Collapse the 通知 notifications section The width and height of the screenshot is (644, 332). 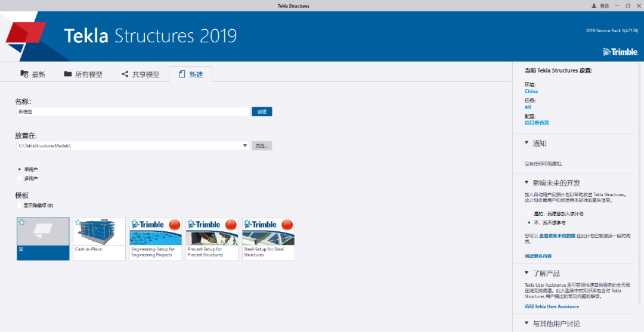[527, 143]
